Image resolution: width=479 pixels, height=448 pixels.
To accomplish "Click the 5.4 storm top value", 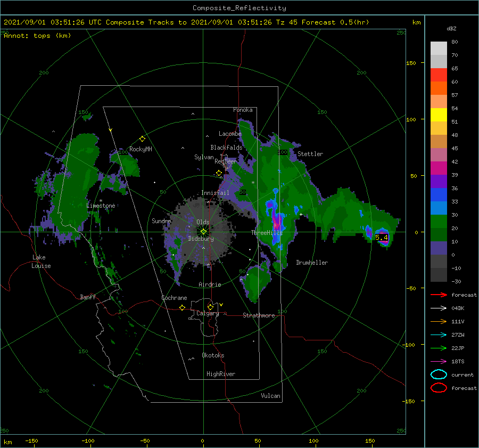I will (381, 237).
